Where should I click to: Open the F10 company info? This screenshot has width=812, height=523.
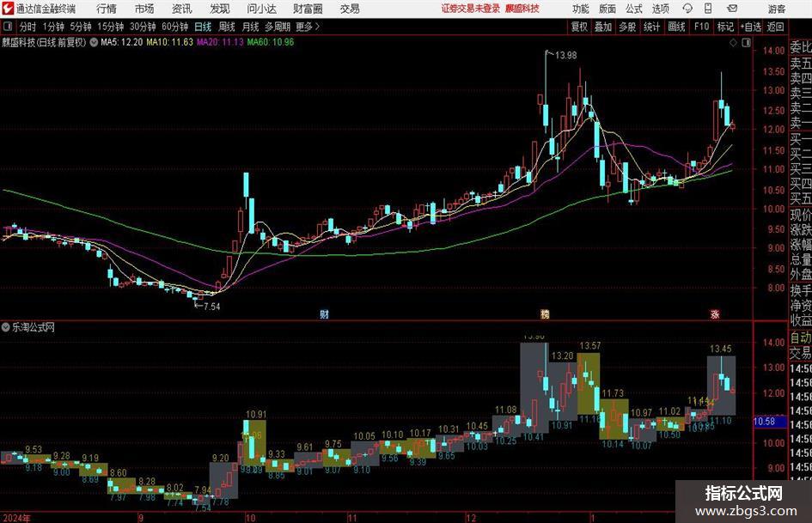(x=702, y=27)
